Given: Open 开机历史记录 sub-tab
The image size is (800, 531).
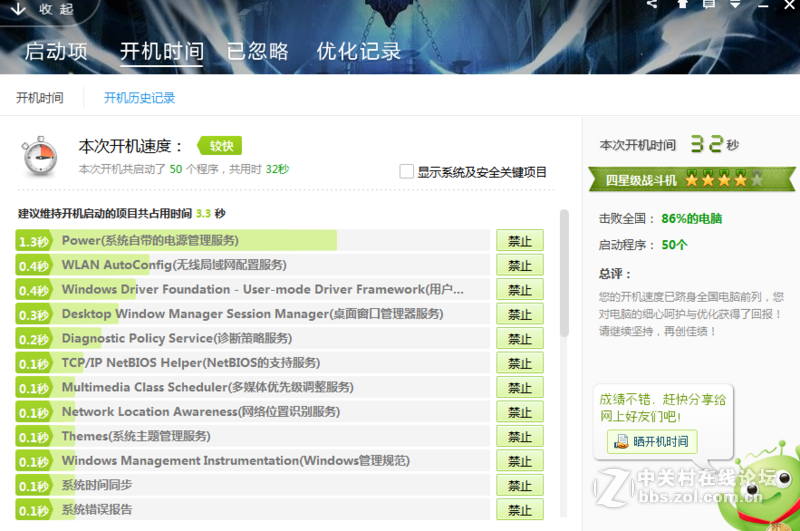Looking at the screenshot, I should click(139, 97).
